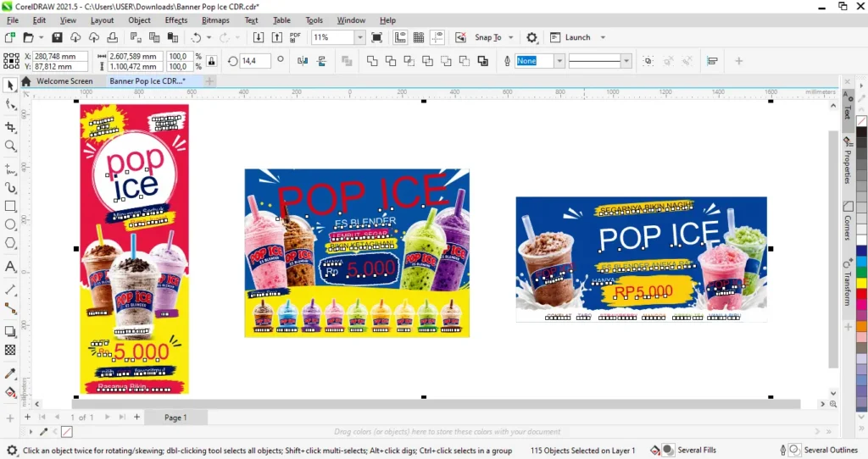
Task: Click the Full-screen preview icon
Action: pos(377,37)
